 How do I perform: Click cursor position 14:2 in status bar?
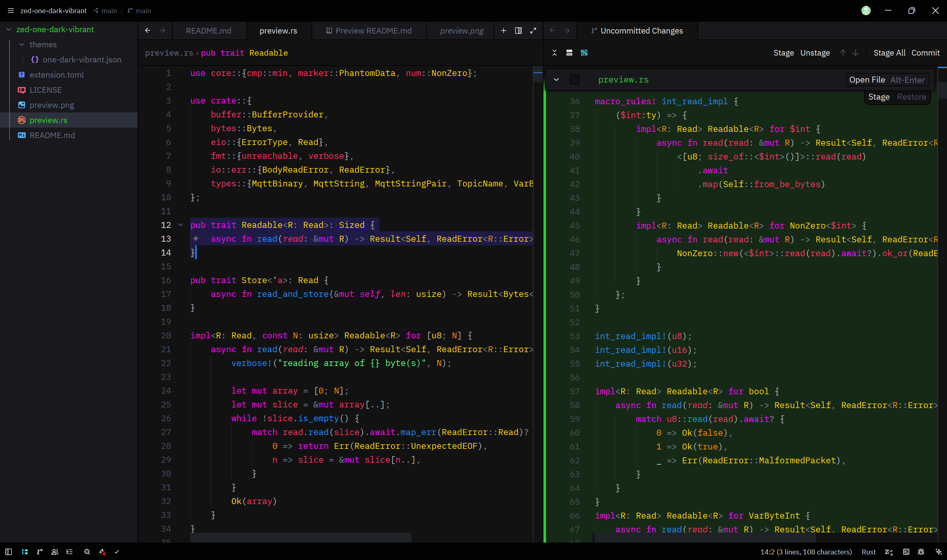(x=806, y=552)
